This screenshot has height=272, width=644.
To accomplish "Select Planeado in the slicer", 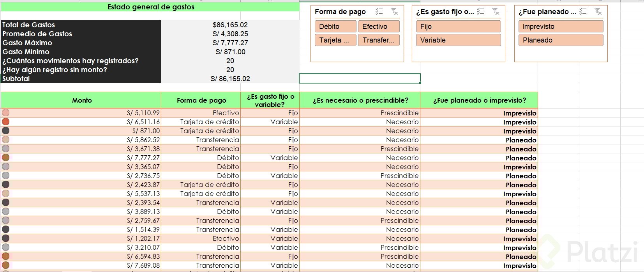I will pyautogui.click(x=561, y=40).
